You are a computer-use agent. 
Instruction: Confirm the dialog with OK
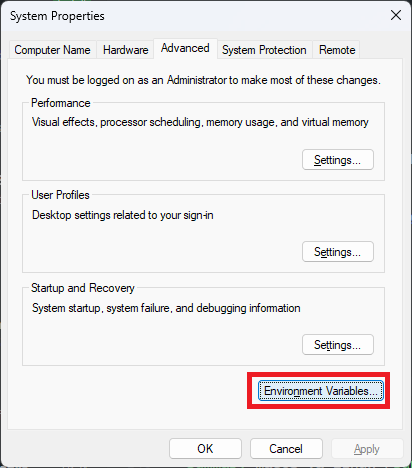click(205, 449)
